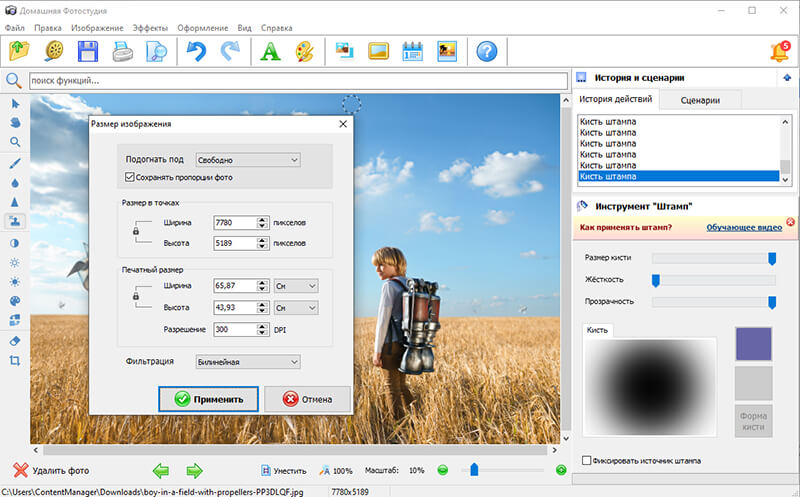Choose the blur drop tool
This screenshot has height=497, width=800.
(15, 183)
